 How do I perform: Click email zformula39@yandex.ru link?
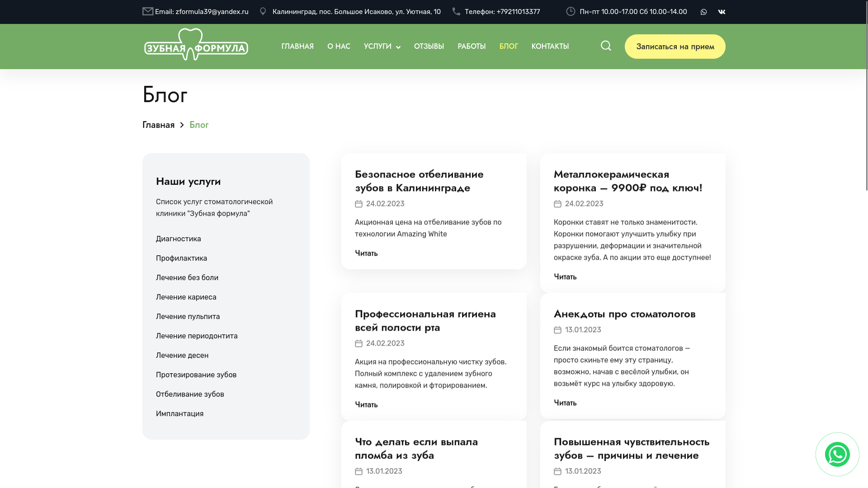tap(212, 12)
